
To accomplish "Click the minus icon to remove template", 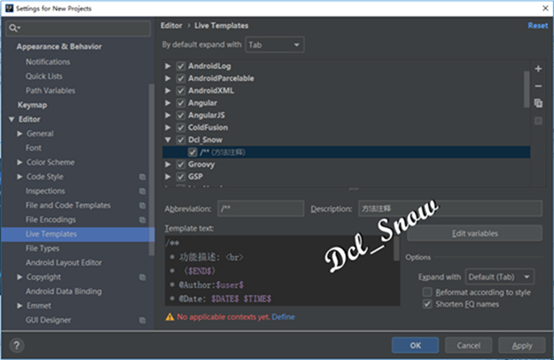I will (x=538, y=86).
